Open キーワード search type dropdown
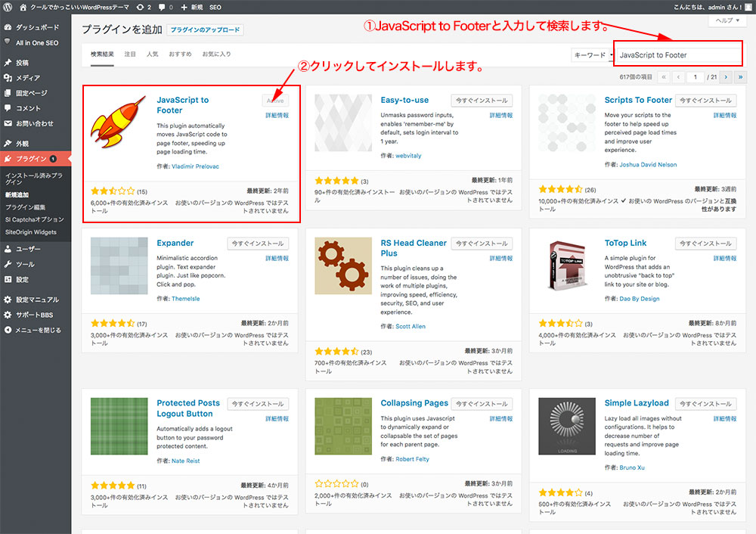Viewport: 756px width, 534px height. 593,55
